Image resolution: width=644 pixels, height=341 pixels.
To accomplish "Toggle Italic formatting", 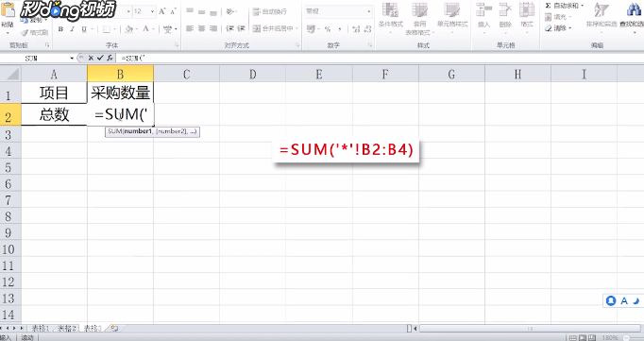I will click(73, 28).
